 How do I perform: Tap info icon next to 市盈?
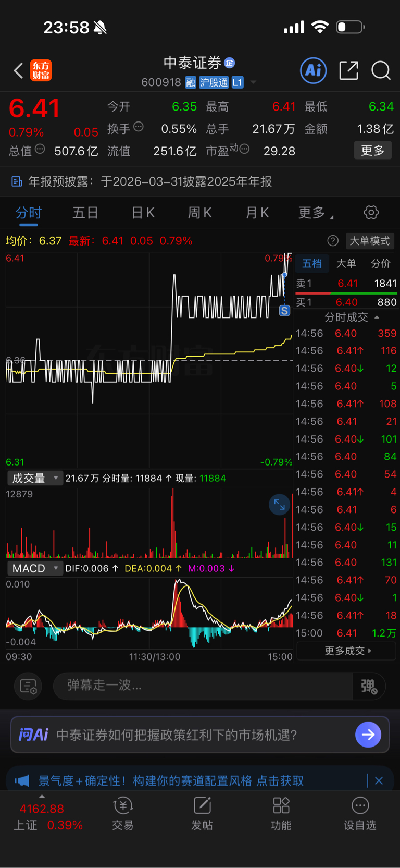point(244,150)
